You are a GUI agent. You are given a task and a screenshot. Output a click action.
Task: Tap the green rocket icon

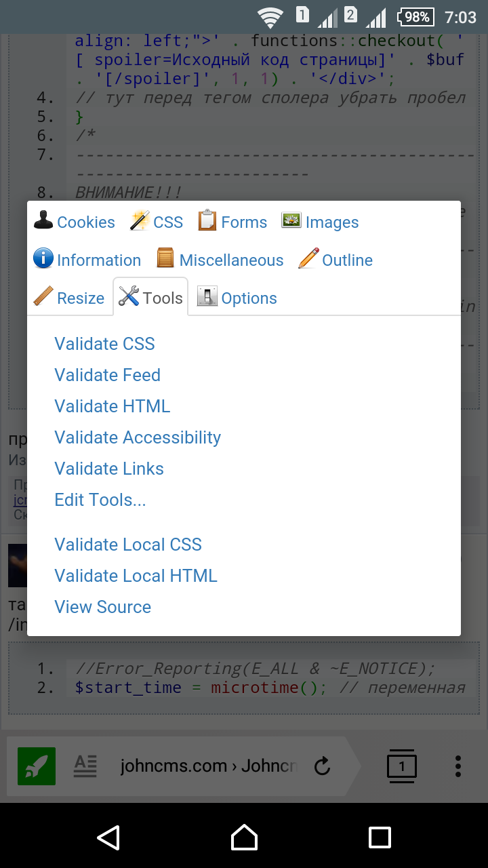click(37, 766)
